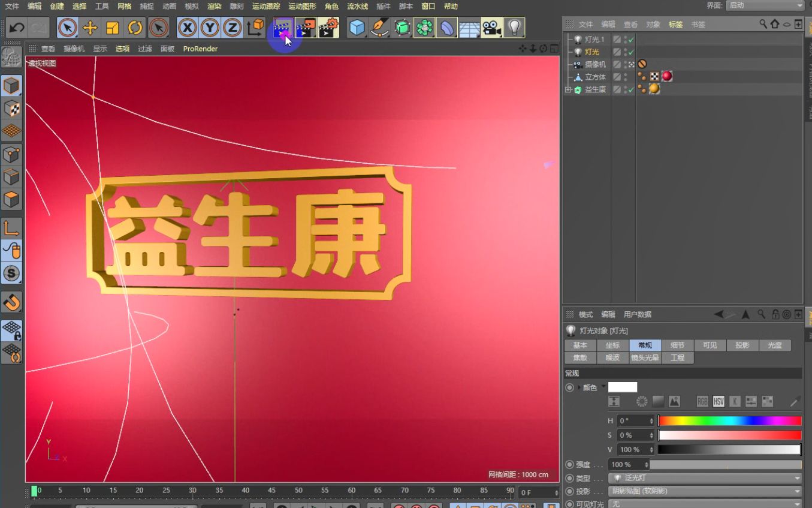
Task: Click the animation record circle next to 强度
Action: pos(569,464)
